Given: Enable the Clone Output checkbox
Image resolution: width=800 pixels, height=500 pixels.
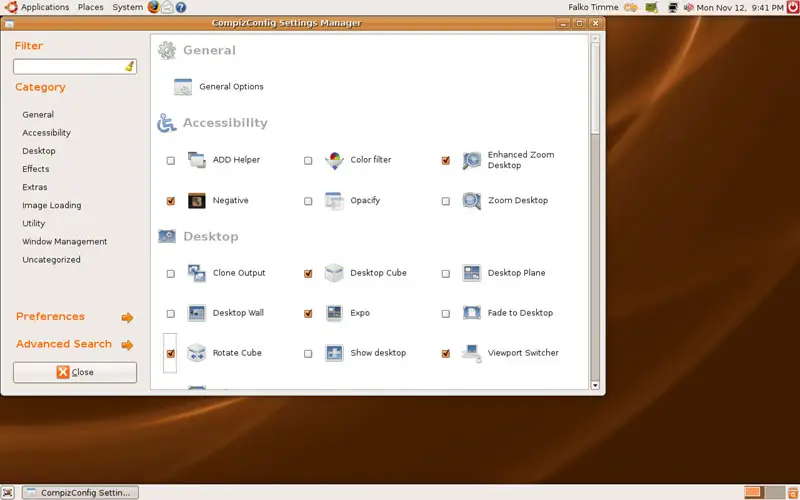Looking at the screenshot, I should tap(170, 273).
